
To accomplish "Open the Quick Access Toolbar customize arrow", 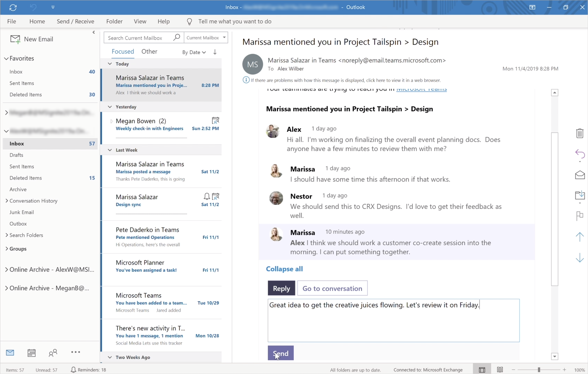I will tap(53, 7).
